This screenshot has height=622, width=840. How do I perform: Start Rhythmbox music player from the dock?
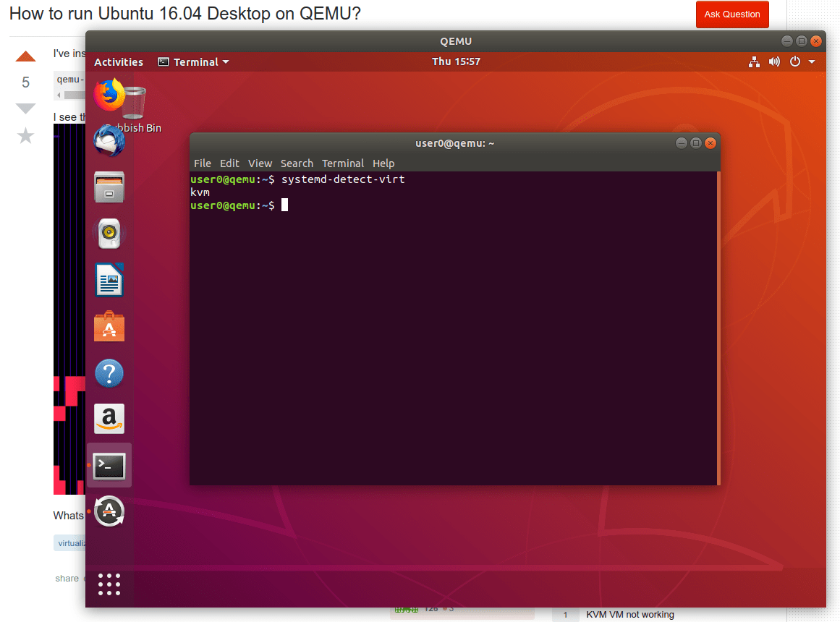109,234
